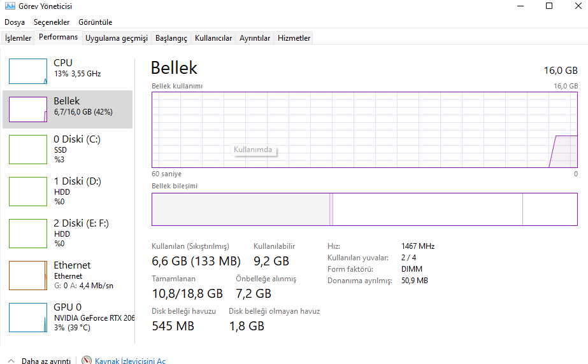Screen dimensions: 588x364
Task: Switch to the Başlangıç tab
Action: click(x=171, y=38)
